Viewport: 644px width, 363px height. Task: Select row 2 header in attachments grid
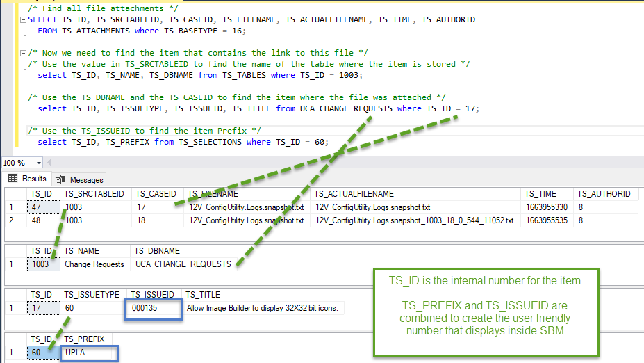(13, 220)
